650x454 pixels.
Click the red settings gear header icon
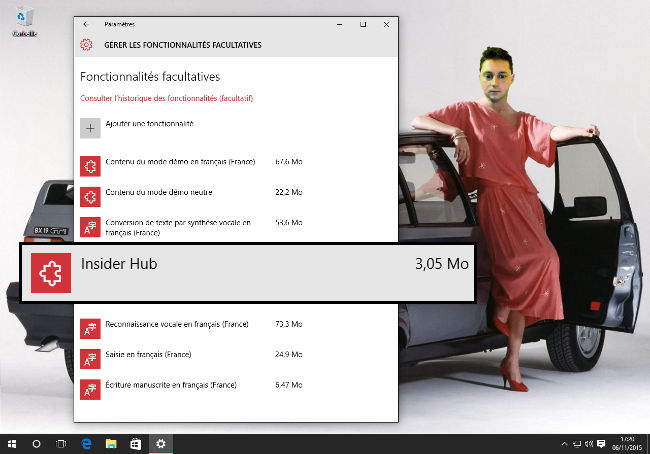click(86, 45)
